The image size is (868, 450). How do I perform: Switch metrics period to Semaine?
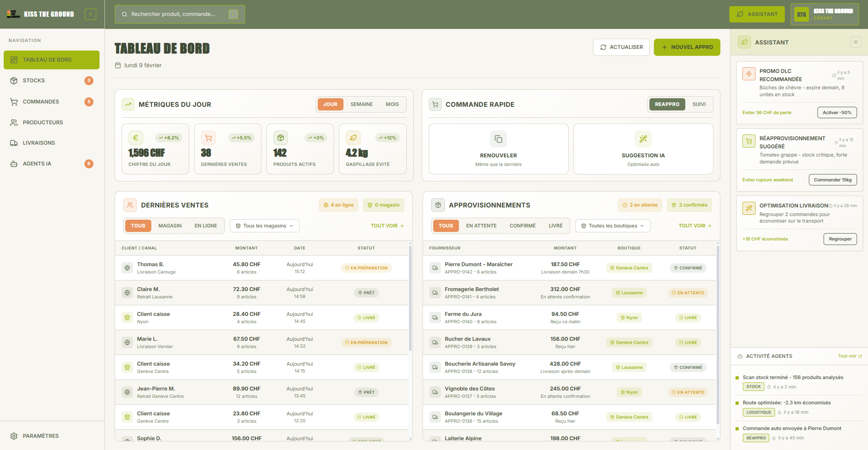pyautogui.click(x=361, y=104)
